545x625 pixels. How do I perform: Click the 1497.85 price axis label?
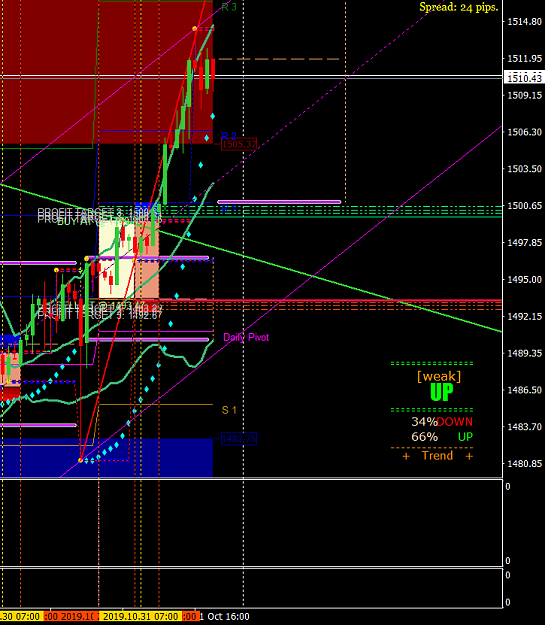(524, 242)
